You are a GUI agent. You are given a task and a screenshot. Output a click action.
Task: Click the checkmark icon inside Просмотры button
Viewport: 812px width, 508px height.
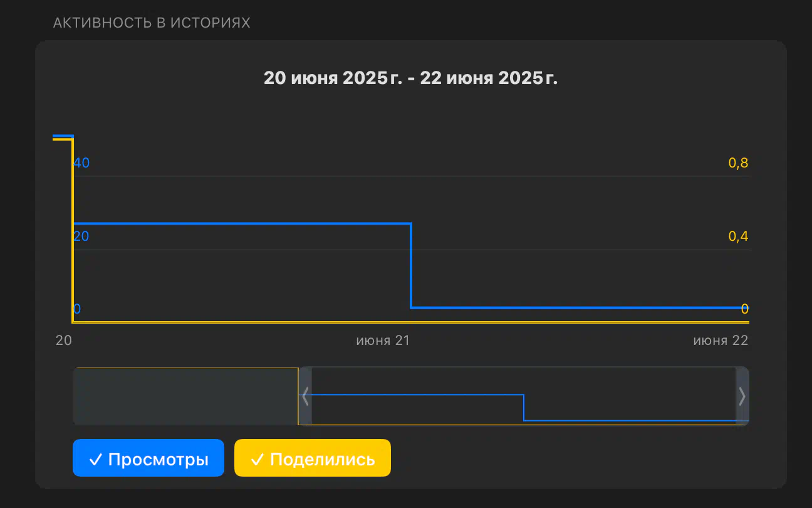coord(96,460)
